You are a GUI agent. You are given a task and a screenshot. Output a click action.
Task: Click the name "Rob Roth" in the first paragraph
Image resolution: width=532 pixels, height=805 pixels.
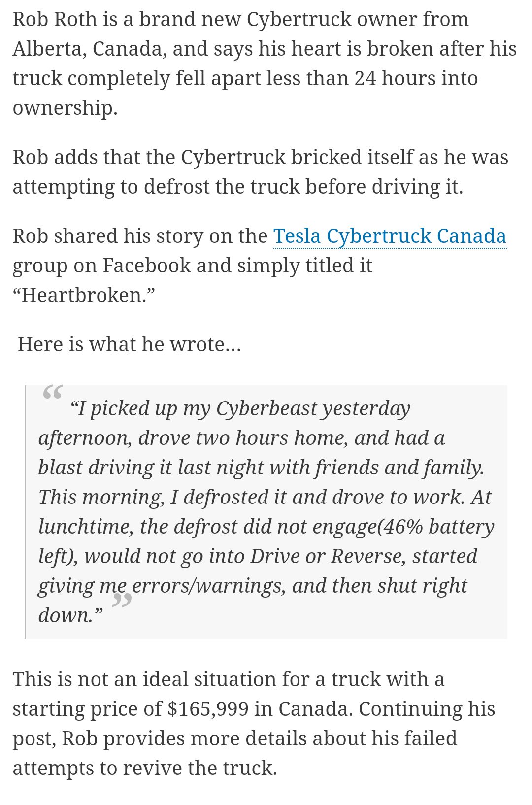point(55,19)
